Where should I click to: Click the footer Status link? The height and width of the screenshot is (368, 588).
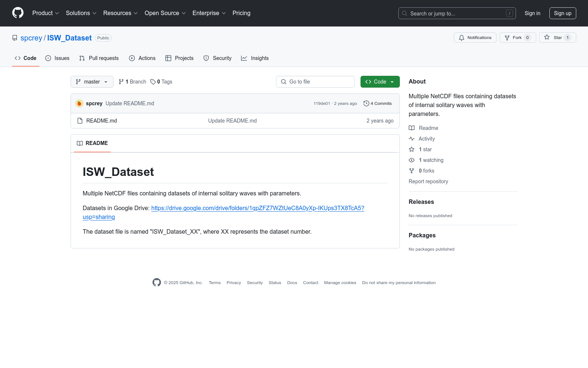[275, 283]
